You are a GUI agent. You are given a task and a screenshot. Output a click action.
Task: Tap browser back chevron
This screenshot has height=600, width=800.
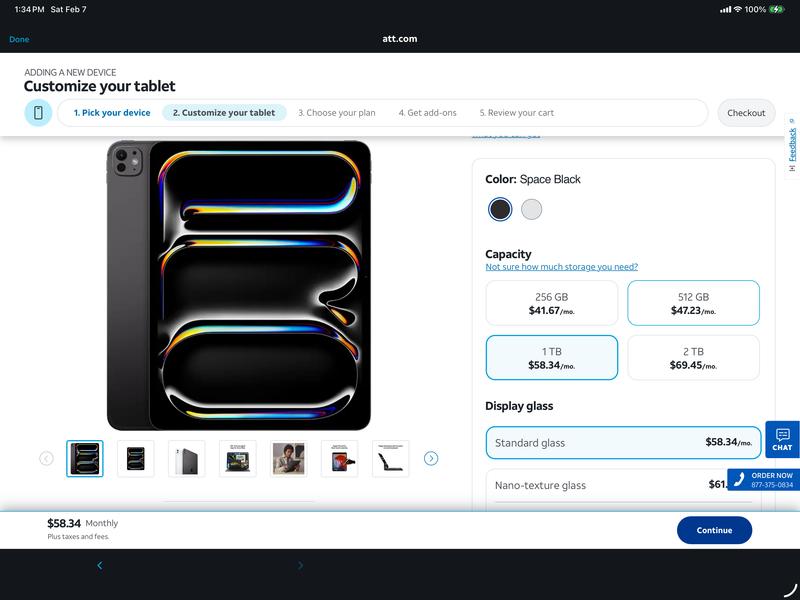coord(99,565)
